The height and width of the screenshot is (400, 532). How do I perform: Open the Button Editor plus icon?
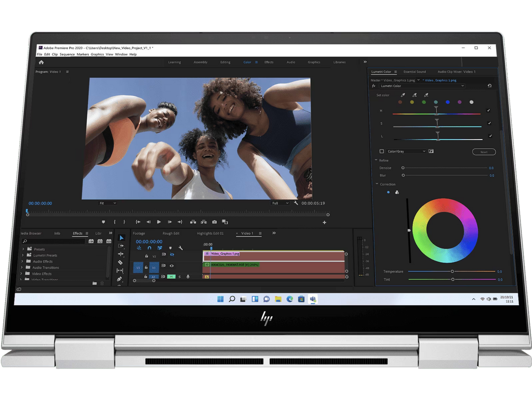coord(325,223)
